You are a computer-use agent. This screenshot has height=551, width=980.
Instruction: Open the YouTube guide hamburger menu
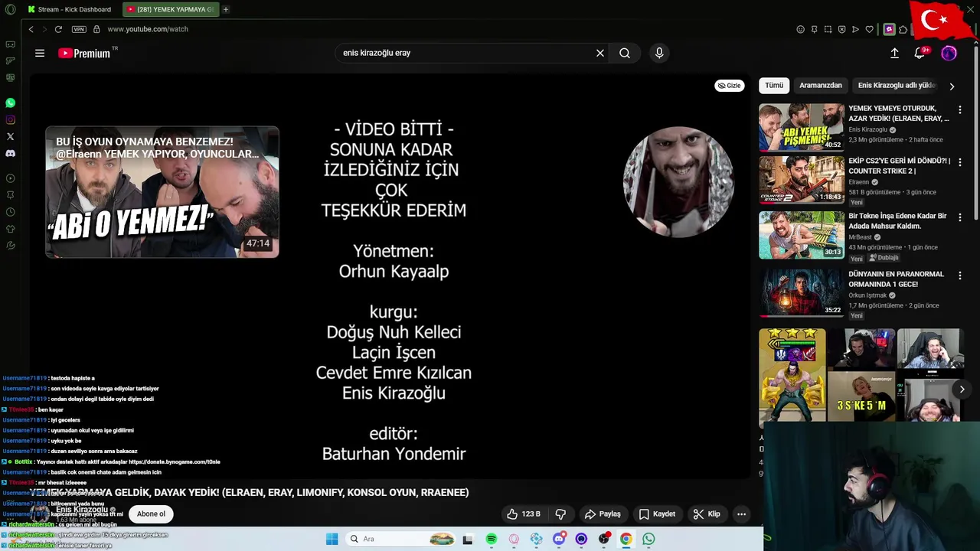(40, 53)
